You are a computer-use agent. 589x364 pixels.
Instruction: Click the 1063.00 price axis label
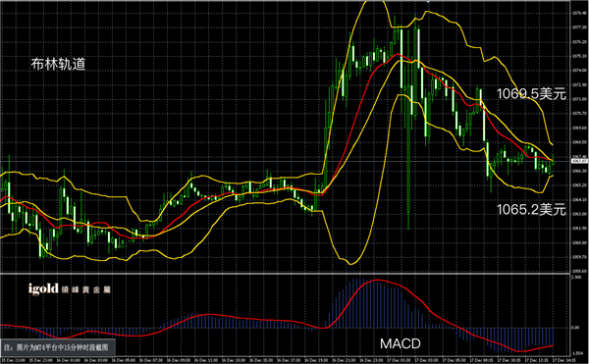(x=578, y=214)
